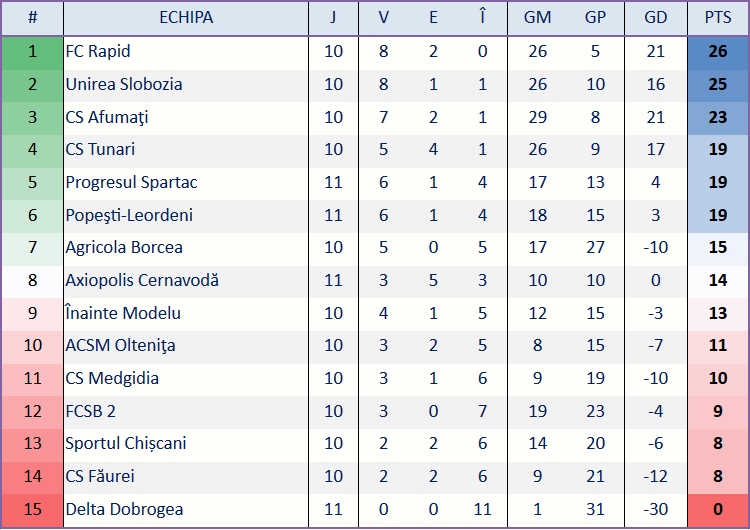Viewport: 750px width, 530px height.
Task: Select the CS Afumați row name
Action: [107, 117]
